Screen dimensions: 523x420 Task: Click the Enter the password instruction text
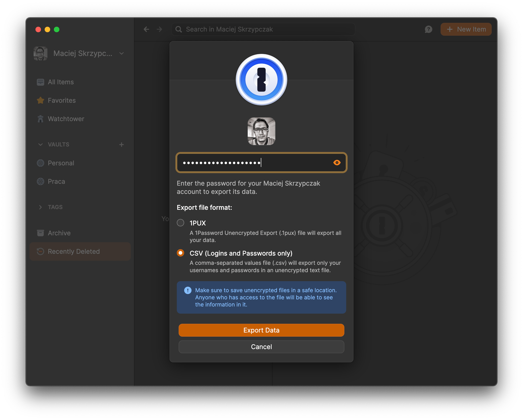[248, 188]
